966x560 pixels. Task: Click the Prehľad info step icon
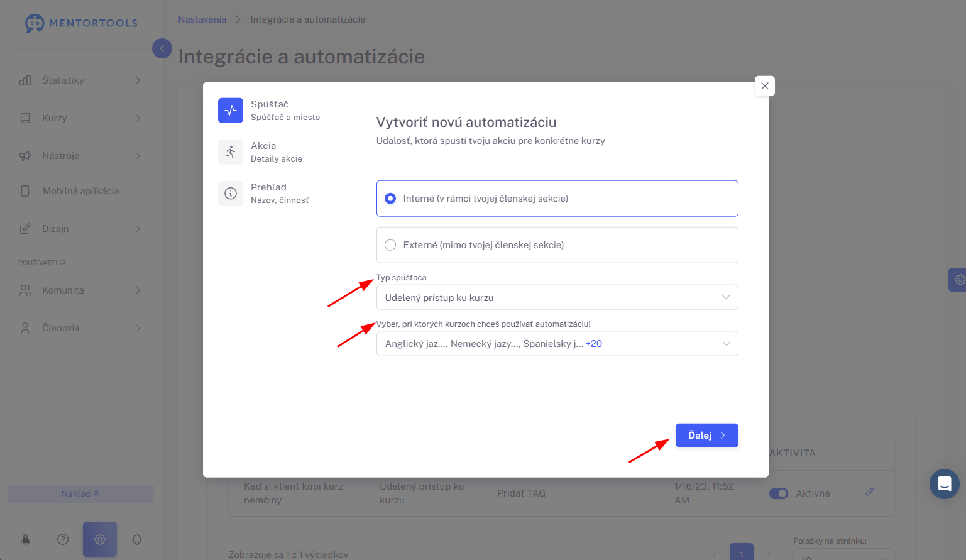pos(231,194)
